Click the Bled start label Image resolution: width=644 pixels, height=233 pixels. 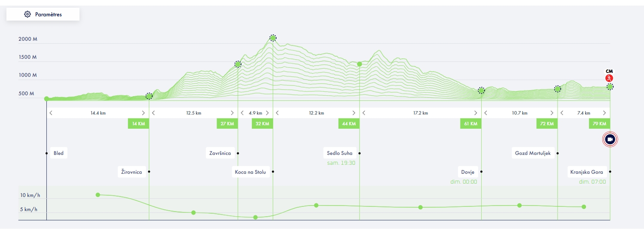tap(58, 153)
